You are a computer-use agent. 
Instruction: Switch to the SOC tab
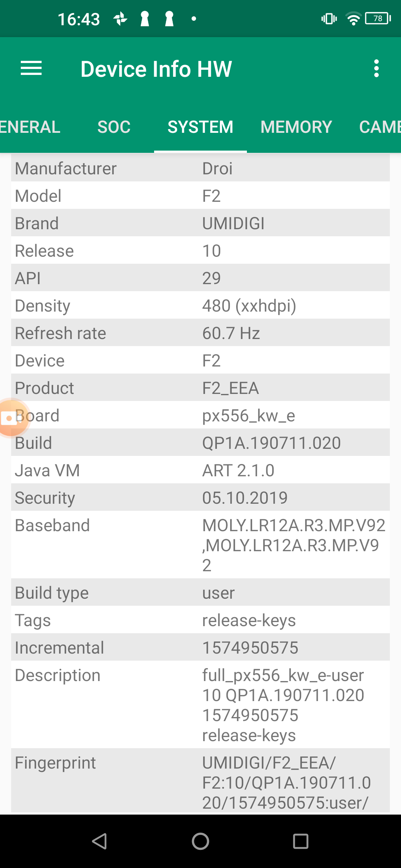click(114, 127)
